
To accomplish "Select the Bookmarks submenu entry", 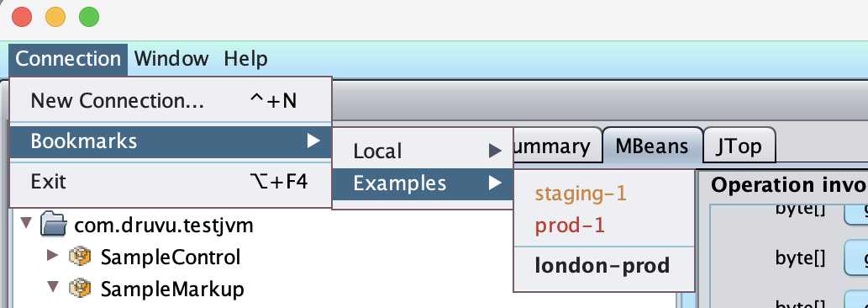I will (171, 141).
